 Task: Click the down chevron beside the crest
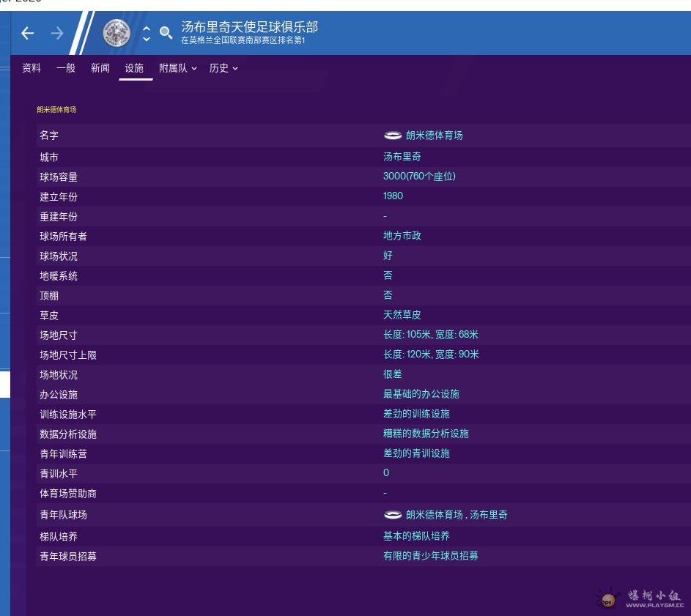(147, 39)
